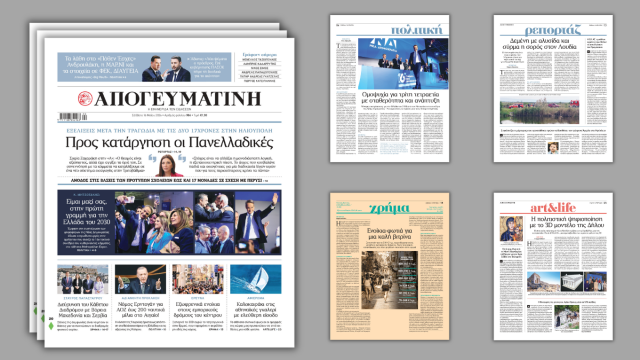Click the selfie crowd photo in blue banner
The height and width of the screenshot is (360, 640).
pos(154,222)
